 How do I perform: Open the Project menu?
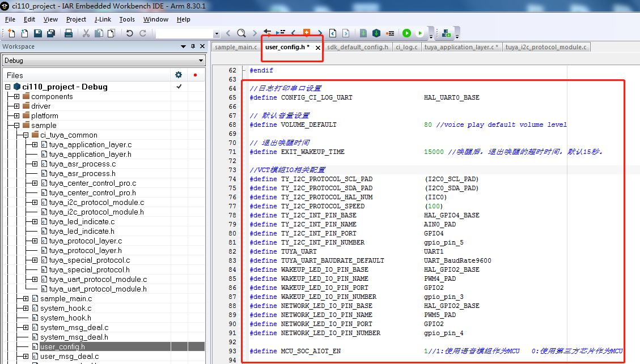pyautogui.click(x=76, y=19)
